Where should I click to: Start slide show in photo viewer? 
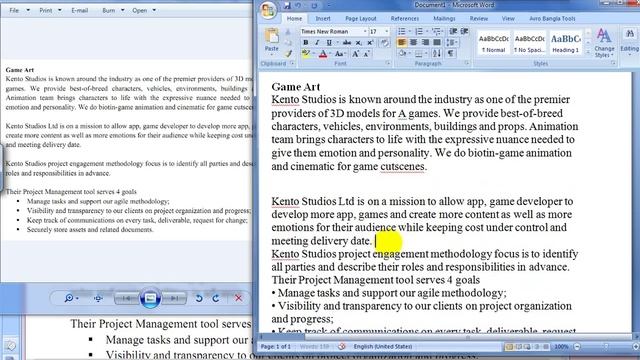point(150,298)
